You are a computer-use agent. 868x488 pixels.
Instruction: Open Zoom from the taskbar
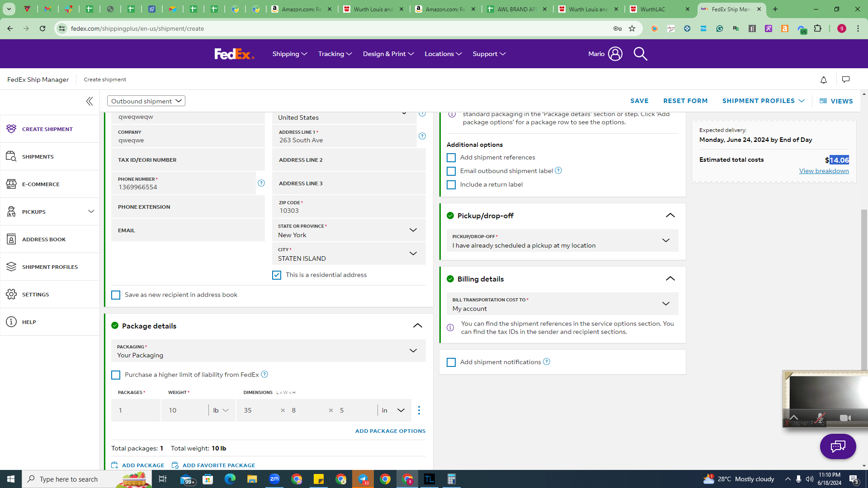coord(274,479)
